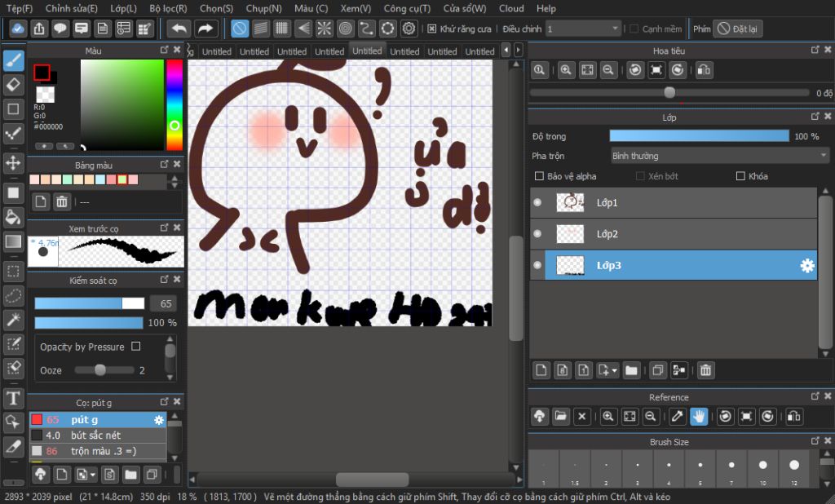Show previous document tabs arrow
Viewport: 835px width, 504px height.
pyautogui.click(x=506, y=51)
